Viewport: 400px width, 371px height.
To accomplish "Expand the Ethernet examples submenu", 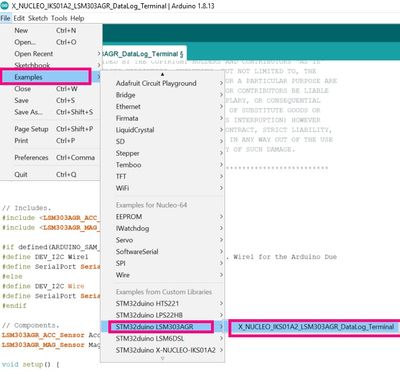I will [x=163, y=107].
